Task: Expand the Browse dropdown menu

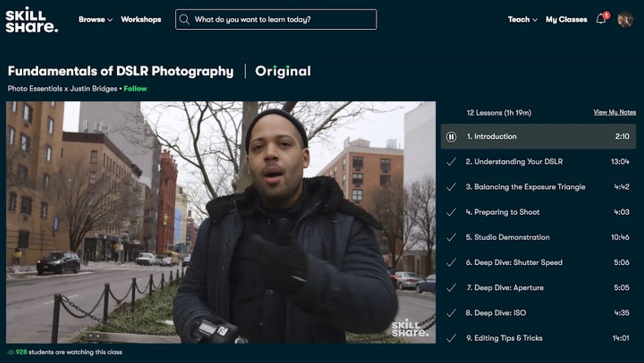Action: click(95, 20)
